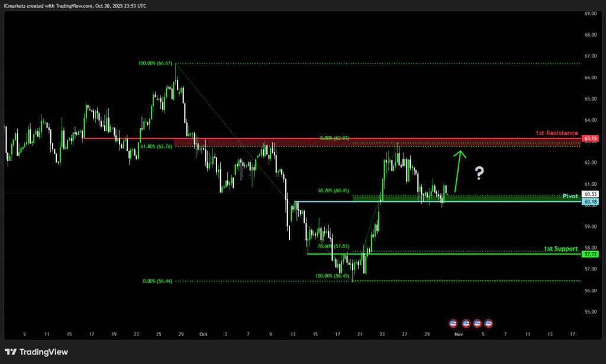Click the Oct label on time axis
This screenshot has width=606, height=364.
point(203,334)
